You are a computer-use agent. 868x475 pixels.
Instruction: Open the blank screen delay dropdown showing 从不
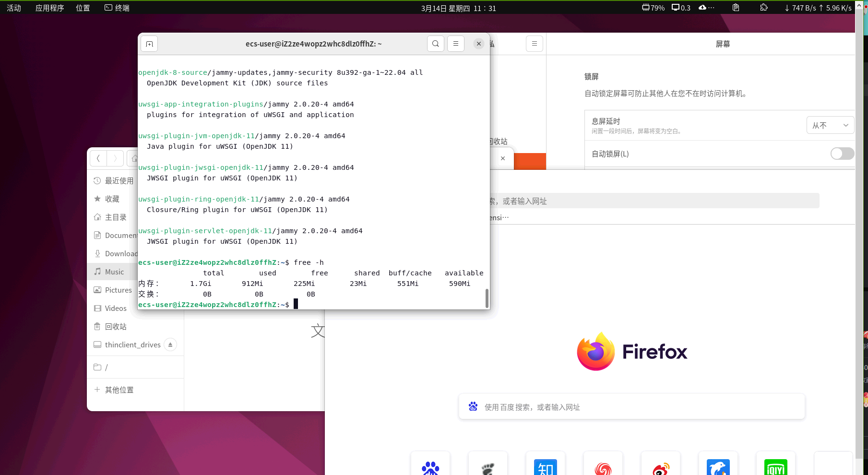coord(830,125)
